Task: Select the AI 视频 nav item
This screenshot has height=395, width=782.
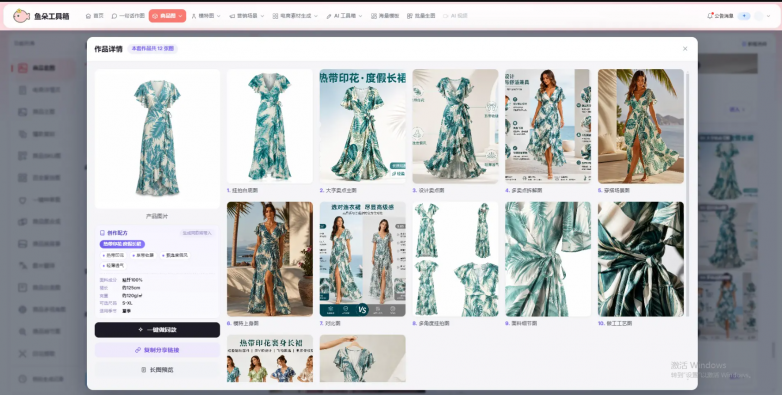Action: [455, 16]
